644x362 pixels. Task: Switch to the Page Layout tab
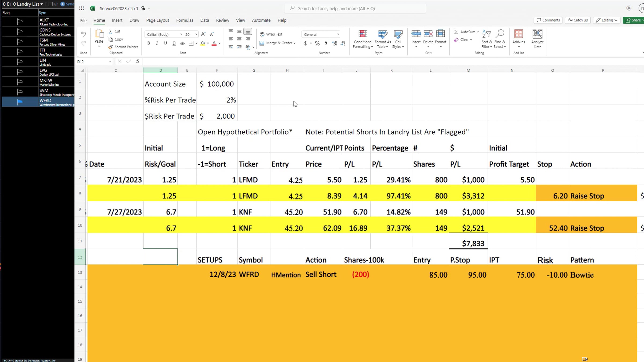pyautogui.click(x=158, y=20)
